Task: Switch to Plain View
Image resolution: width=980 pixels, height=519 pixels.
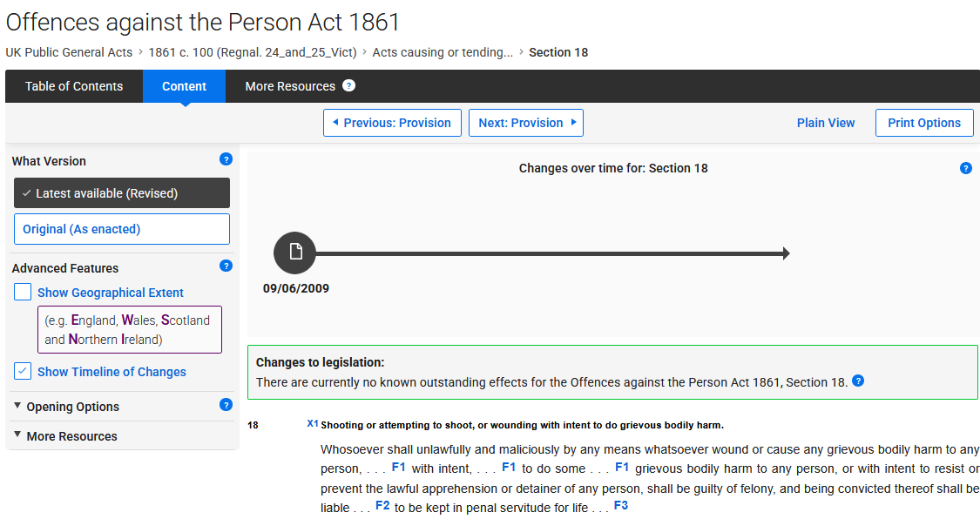Action: (x=826, y=123)
